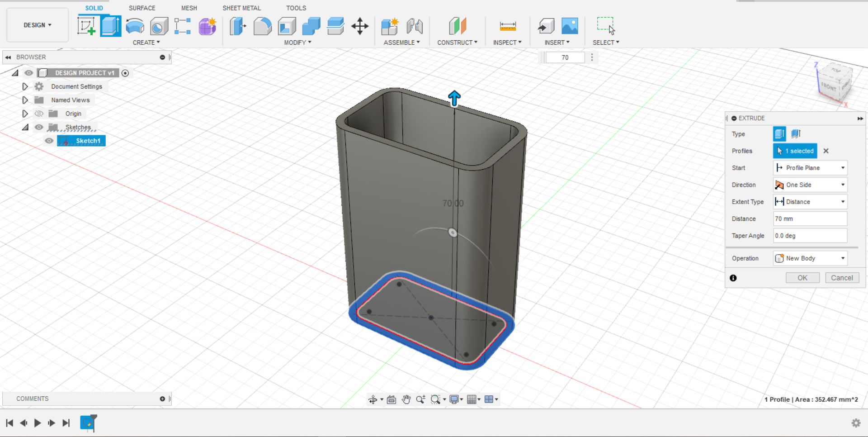Select the Measure tool
The height and width of the screenshot is (437, 868).
[x=508, y=26]
